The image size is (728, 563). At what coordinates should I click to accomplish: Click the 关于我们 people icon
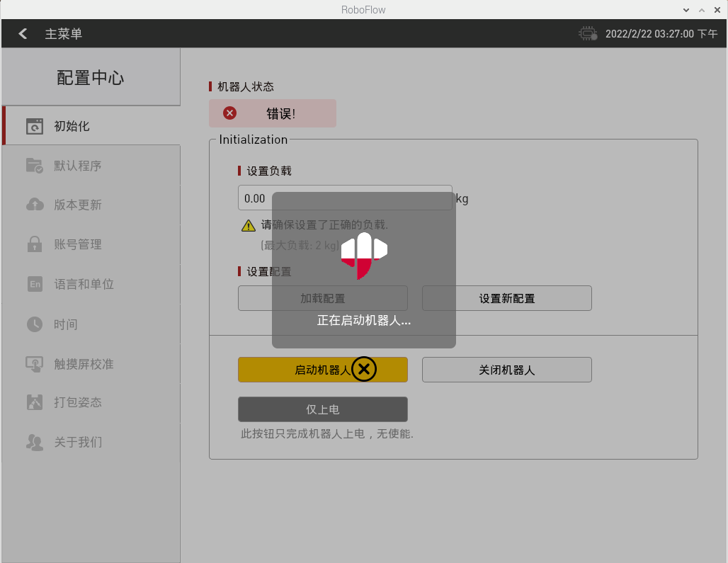coord(35,442)
